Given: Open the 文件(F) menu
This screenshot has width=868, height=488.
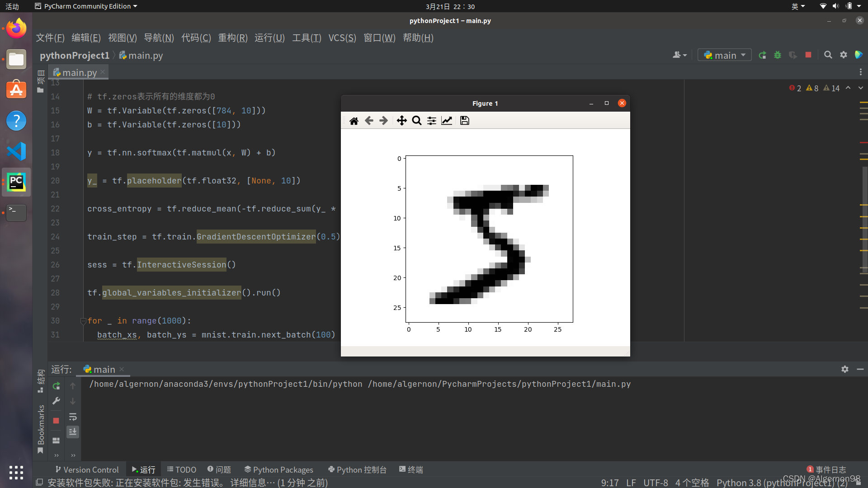Looking at the screenshot, I should click(x=50, y=38).
